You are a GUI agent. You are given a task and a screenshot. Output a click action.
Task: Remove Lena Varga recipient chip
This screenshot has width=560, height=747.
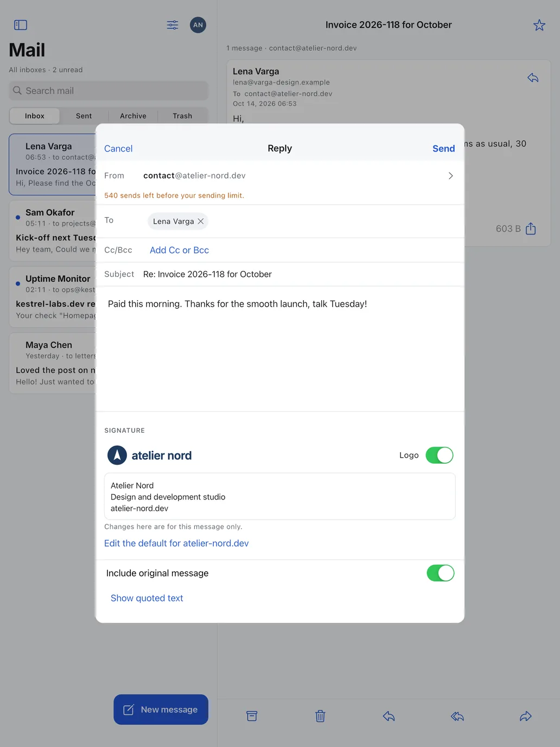[x=201, y=221]
